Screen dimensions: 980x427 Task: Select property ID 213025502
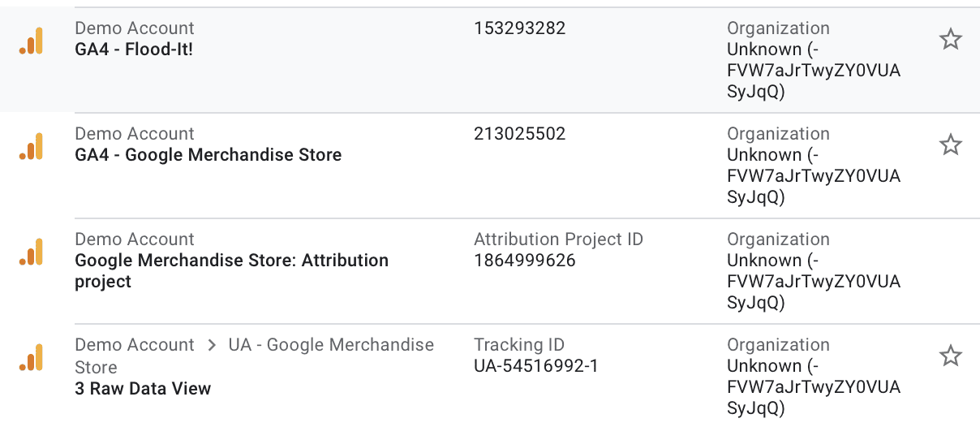point(520,134)
